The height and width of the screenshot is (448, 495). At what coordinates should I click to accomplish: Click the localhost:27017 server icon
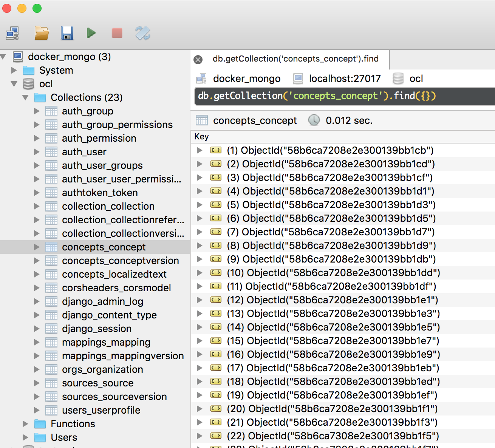(298, 79)
